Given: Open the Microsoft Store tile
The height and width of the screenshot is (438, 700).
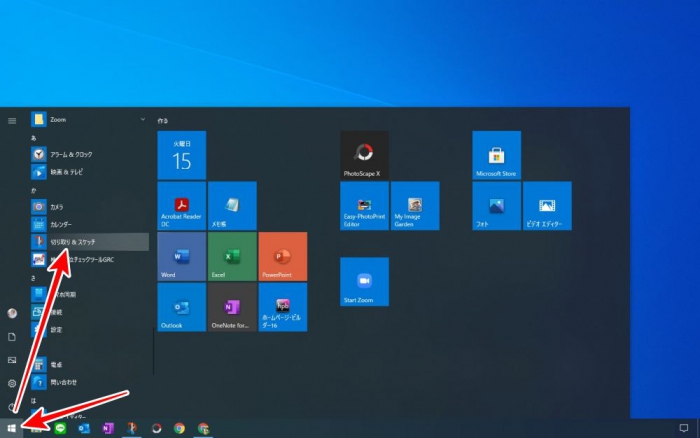Looking at the screenshot, I should click(496, 155).
